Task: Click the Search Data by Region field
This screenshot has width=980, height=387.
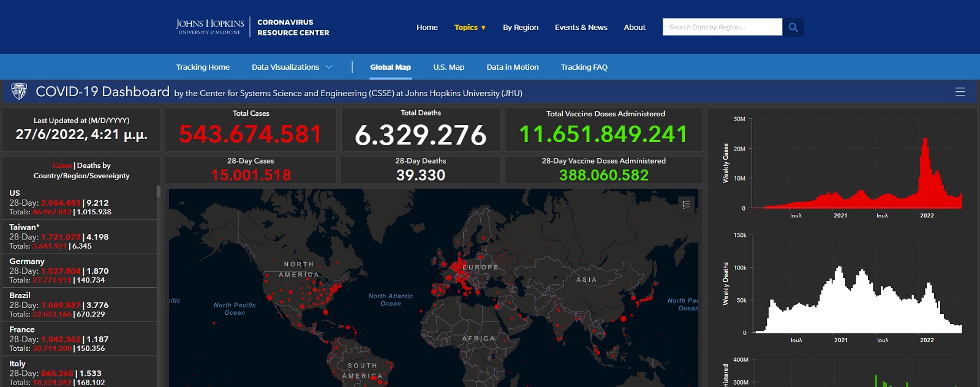Action: [x=722, y=27]
